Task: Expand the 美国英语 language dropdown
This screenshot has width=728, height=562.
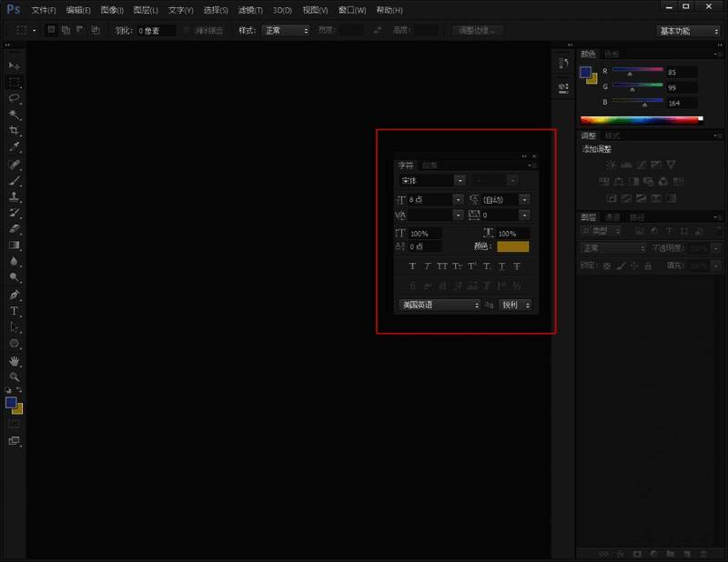Action: [x=440, y=306]
